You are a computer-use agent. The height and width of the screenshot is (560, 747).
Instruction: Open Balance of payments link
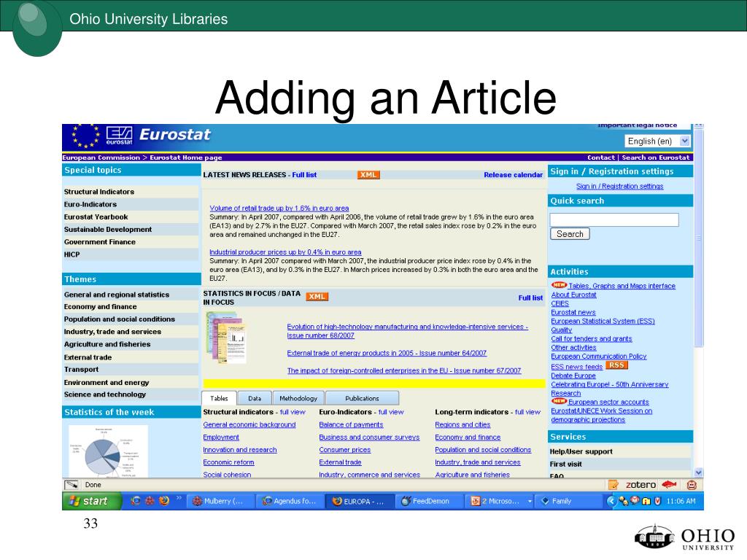[351, 424]
